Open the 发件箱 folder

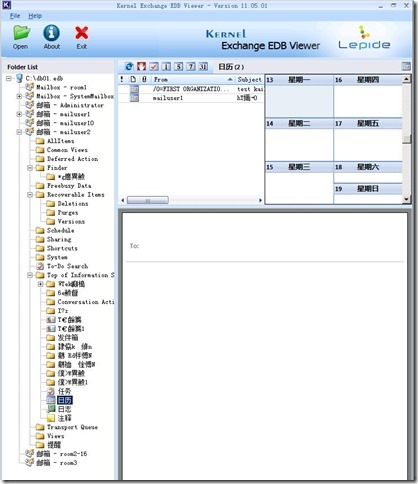68,338
